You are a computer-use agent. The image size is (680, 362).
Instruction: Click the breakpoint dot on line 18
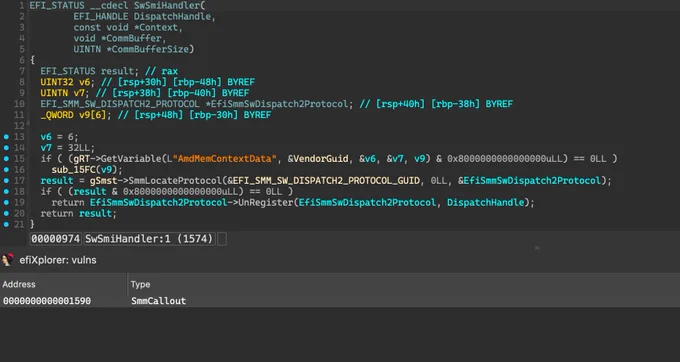[6, 191]
